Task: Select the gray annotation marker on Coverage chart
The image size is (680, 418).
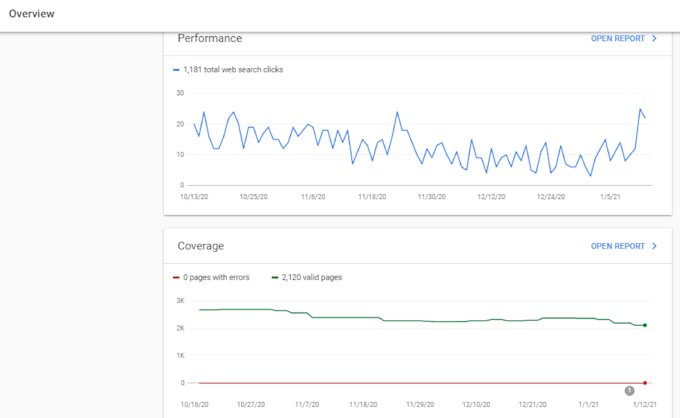Action: pyautogui.click(x=629, y=391)
